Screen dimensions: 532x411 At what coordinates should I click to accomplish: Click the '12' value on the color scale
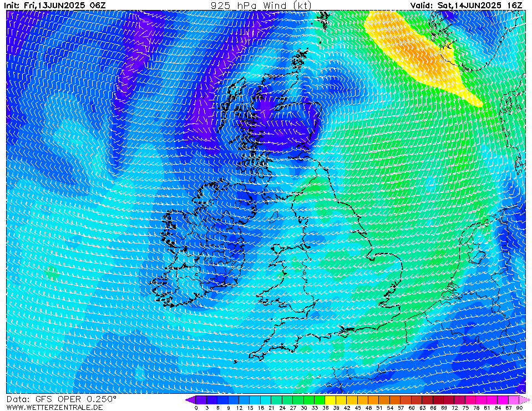click(x=239, y=408)
